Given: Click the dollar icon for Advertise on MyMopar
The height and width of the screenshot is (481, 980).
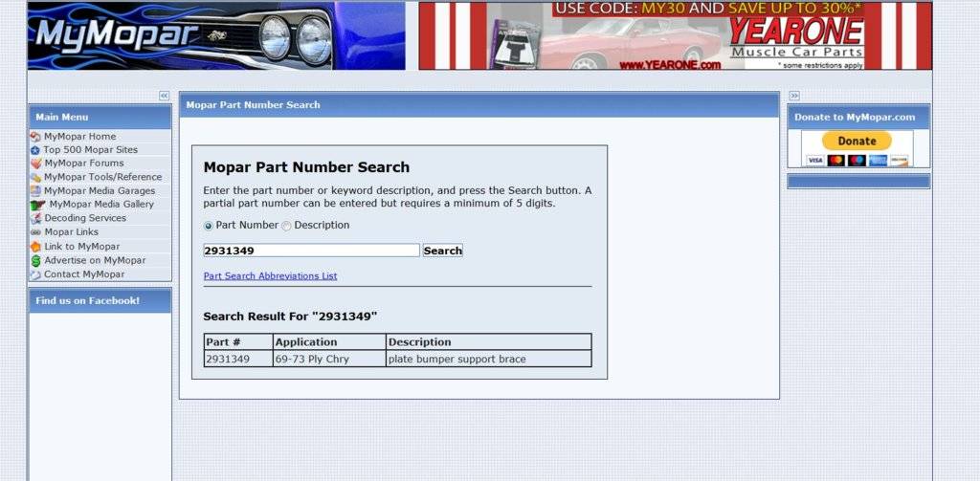Looking at the screenshot, I should coord(35,260).
